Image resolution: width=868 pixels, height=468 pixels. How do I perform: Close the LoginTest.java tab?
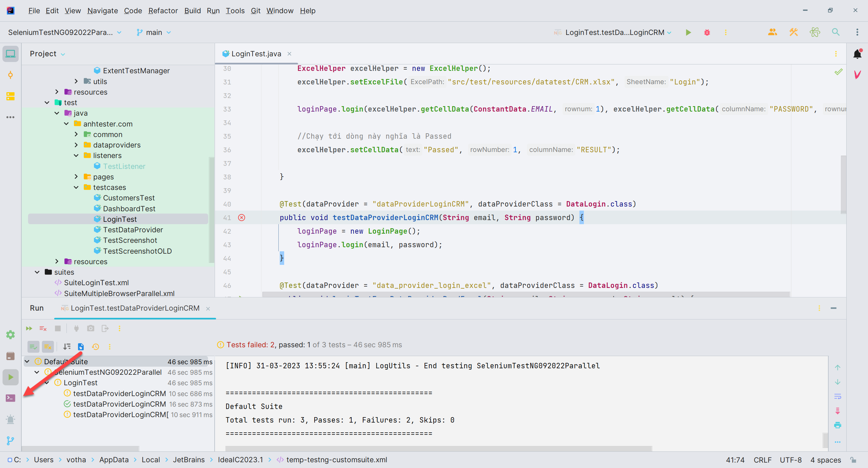(x=289, y=54)
